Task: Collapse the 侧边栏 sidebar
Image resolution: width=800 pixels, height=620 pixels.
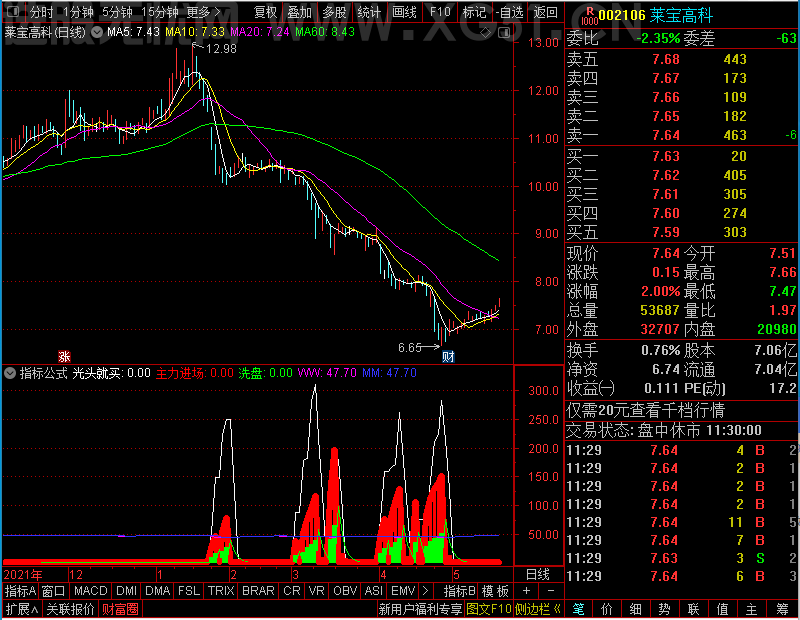Action: [x=538, y=609]
